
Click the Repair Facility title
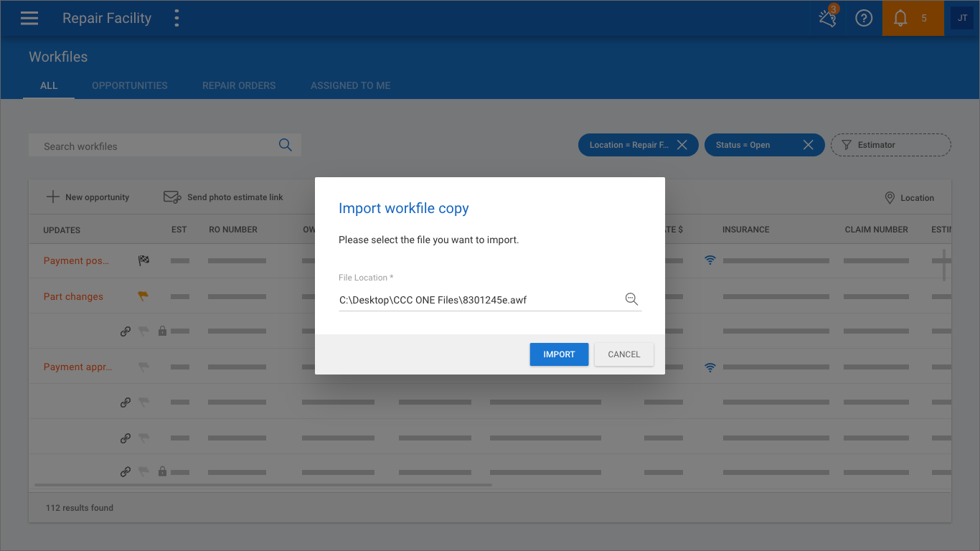click(107, 19)
